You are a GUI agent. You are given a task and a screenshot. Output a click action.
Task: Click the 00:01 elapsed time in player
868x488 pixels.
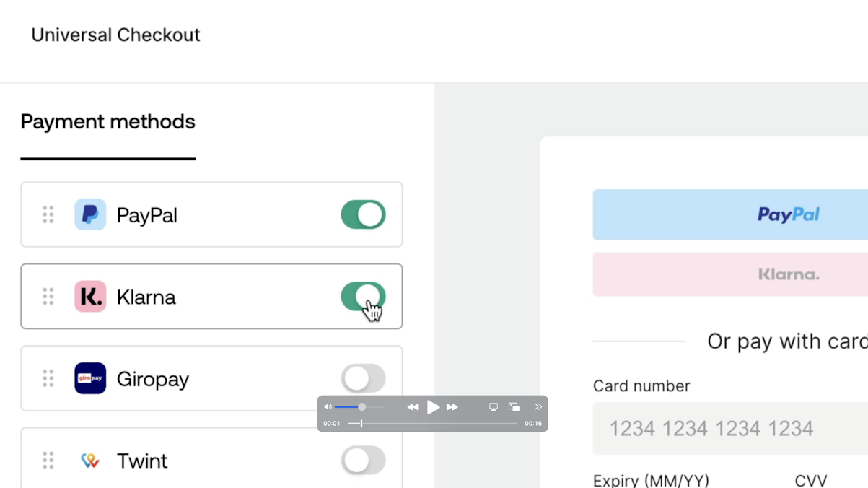tap(332, 424)
